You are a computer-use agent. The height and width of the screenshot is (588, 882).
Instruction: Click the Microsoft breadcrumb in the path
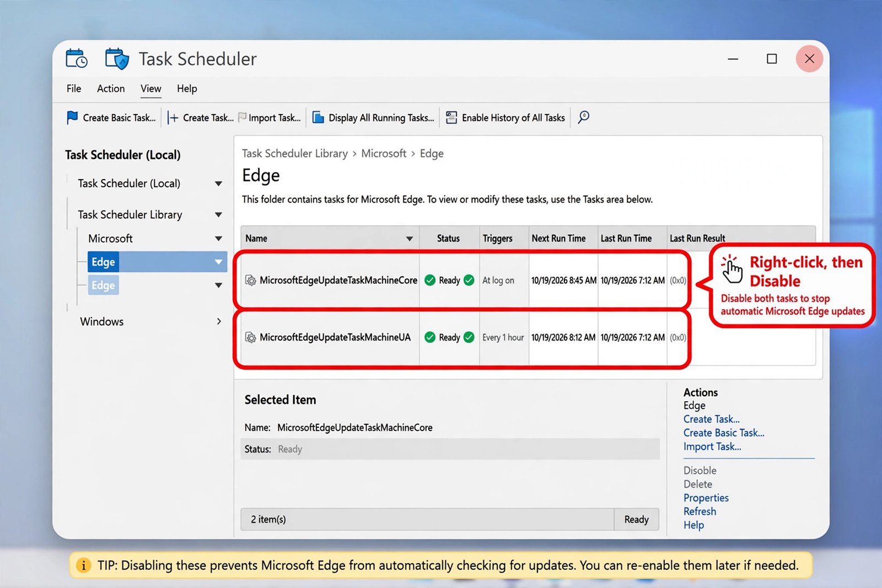coord(384,154)
